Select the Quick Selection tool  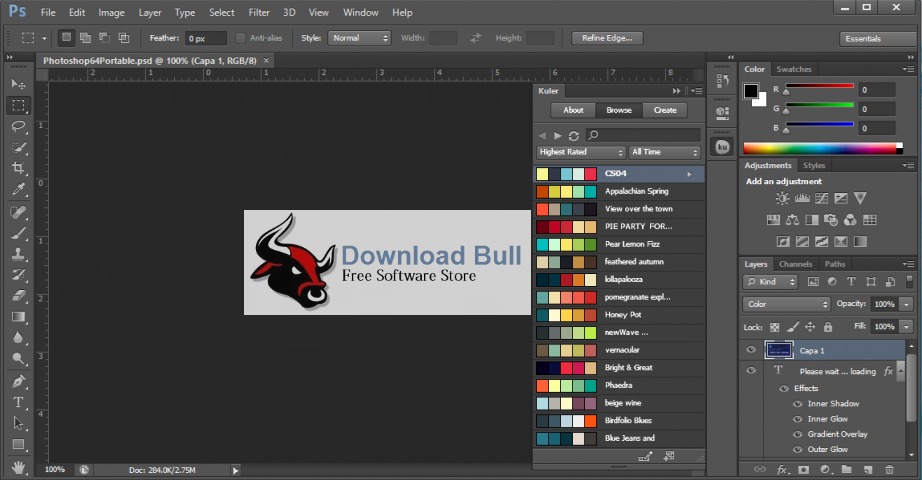pyautogui.click(x=18, y=148)
